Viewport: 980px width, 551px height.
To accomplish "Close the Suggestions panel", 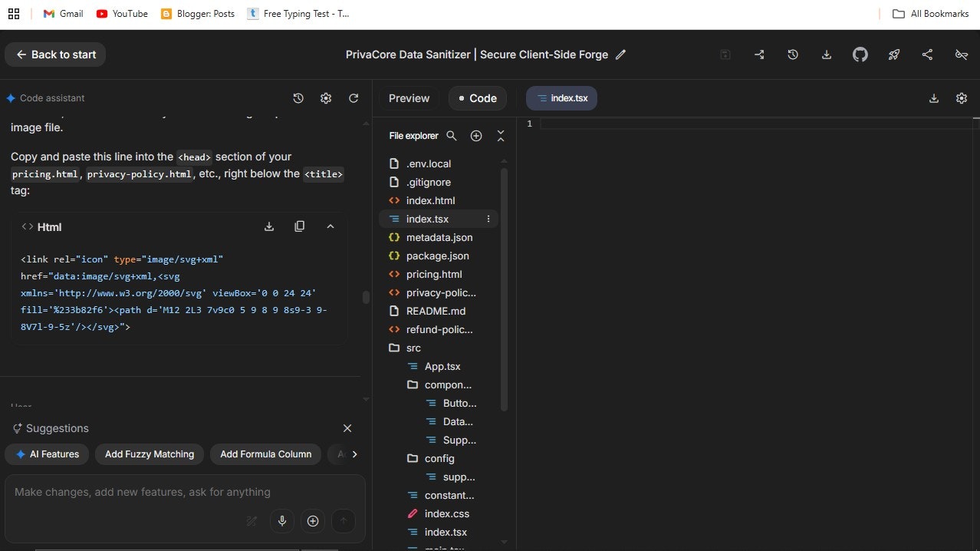I will click(x=347, y=428).
